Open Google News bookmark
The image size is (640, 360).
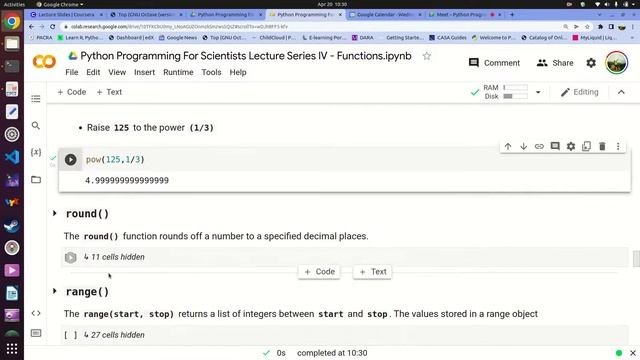pyautogui.click(x=178, y=38)
